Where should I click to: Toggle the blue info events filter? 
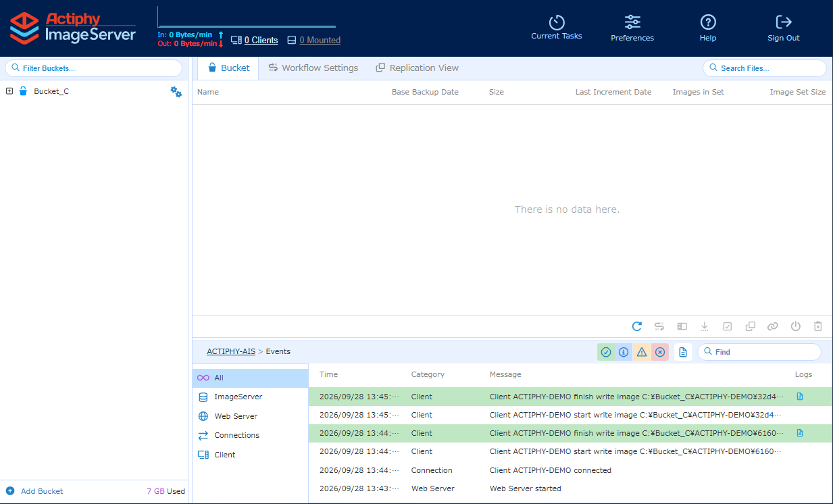pos(624,352)
